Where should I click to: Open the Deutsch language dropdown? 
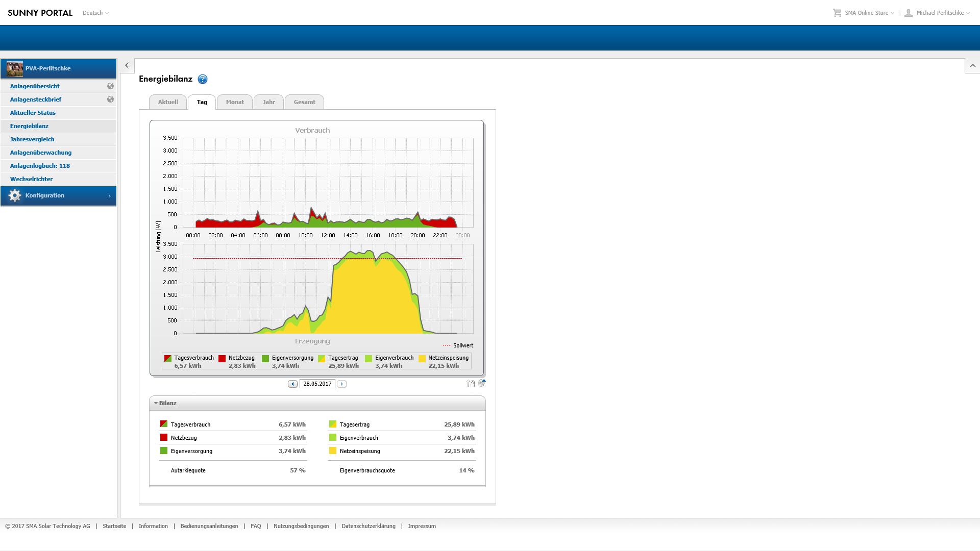[95, 13]
